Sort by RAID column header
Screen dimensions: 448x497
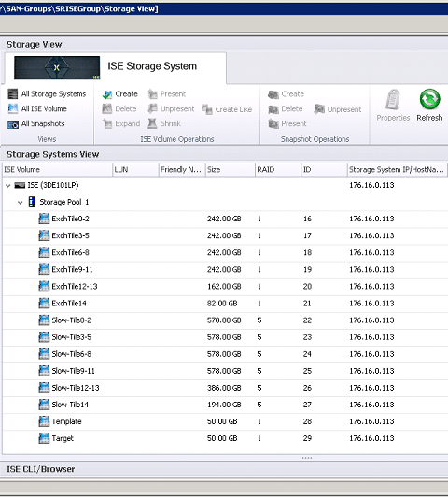(278, 170)
